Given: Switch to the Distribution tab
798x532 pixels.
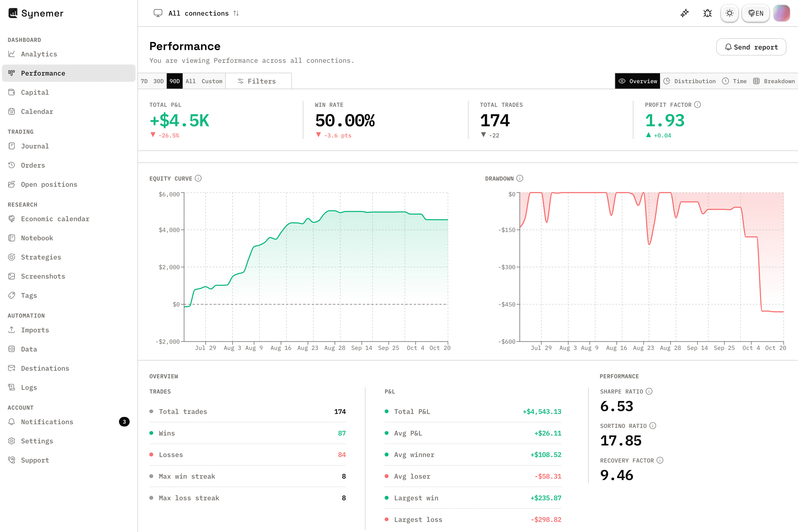Looking at the screenshot, I should tap(690, 81).
